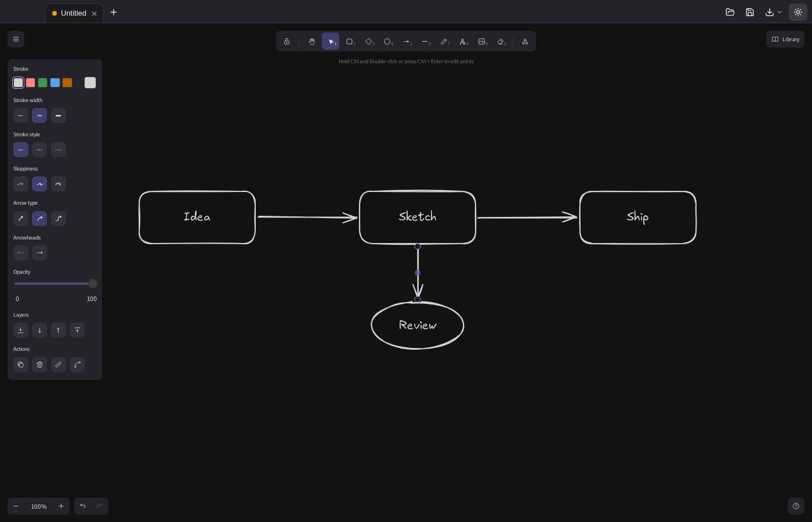The image size is (812, 522).
Task: Select the Line tool in toolbar
Action: click(x=426, y=41)
